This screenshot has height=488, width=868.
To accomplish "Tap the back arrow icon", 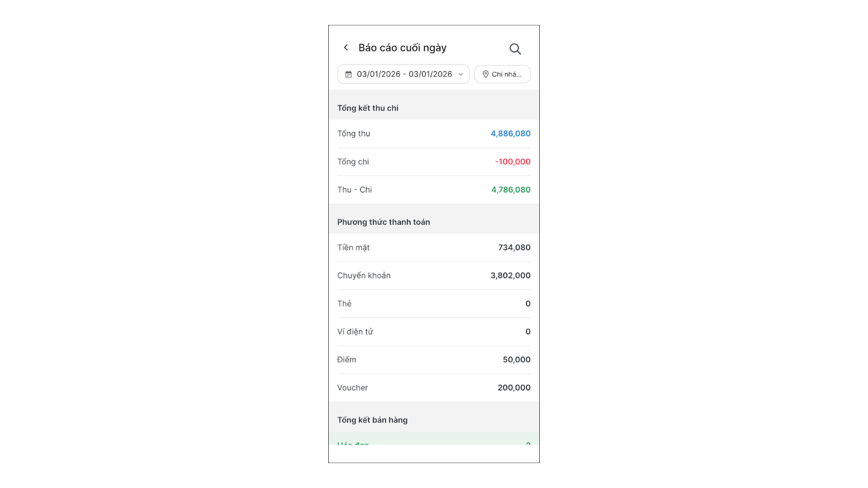I will [346, 48].
